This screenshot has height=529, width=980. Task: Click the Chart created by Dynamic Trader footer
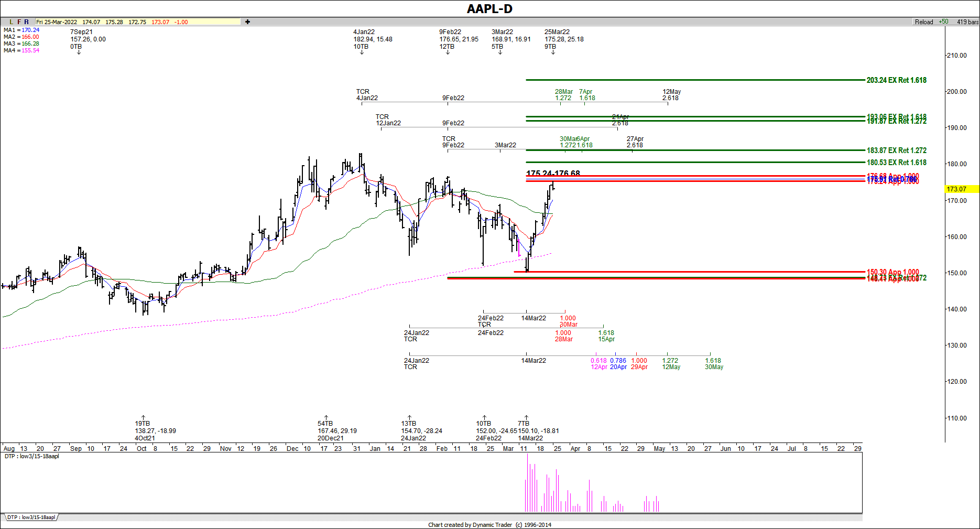(489, 525)
